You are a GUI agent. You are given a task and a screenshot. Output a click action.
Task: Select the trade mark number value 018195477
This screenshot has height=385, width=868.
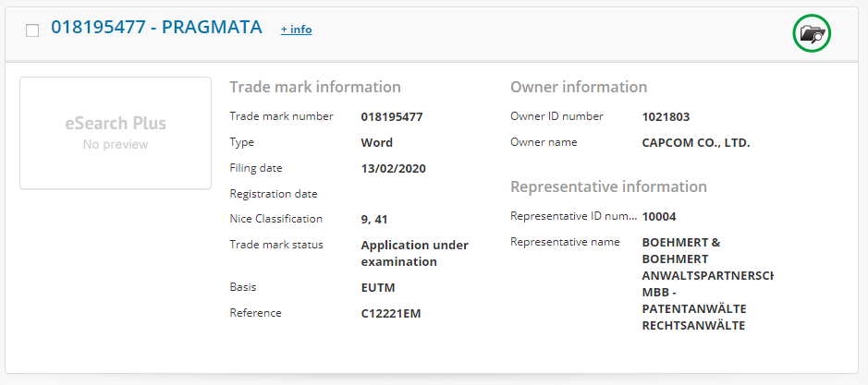tap(391, 117)
